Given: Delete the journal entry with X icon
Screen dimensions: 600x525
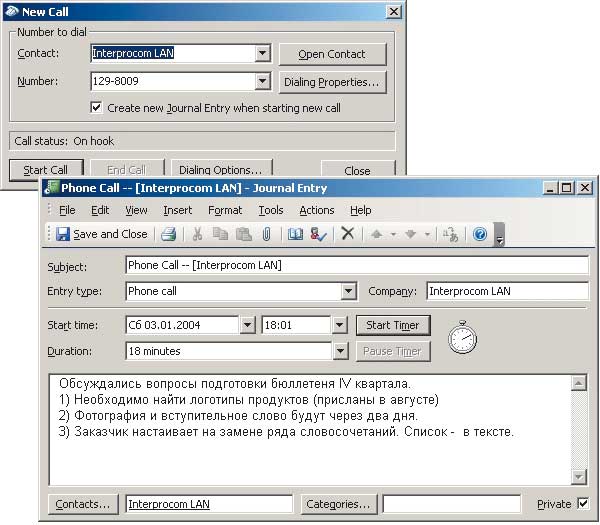Looking at the screenshot, I should (347, 234).
